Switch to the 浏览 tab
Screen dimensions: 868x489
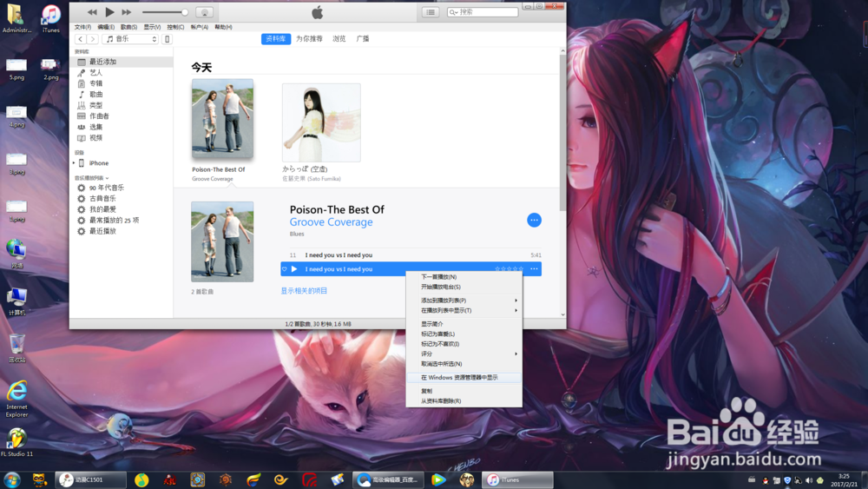point(339,39)
